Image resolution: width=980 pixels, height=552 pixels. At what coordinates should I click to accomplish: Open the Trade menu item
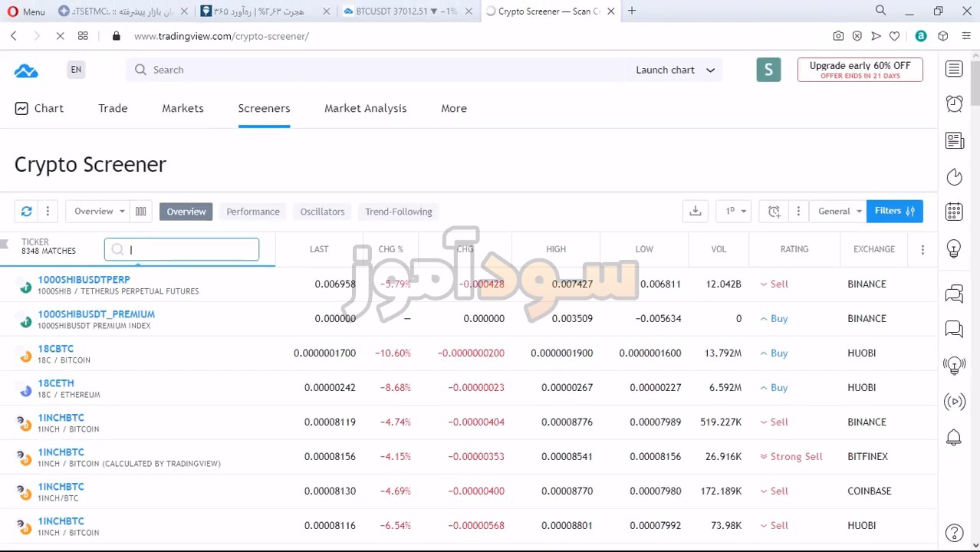[113, 108]
